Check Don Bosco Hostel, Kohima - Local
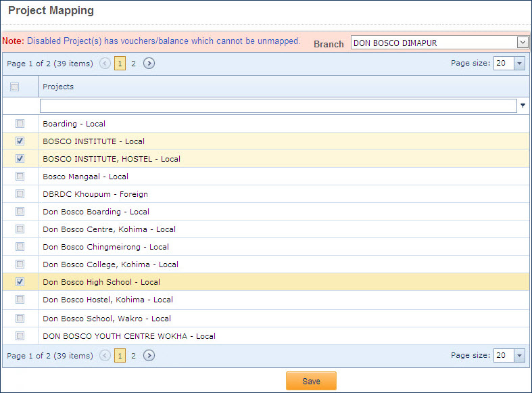 [x=20, y=300]
